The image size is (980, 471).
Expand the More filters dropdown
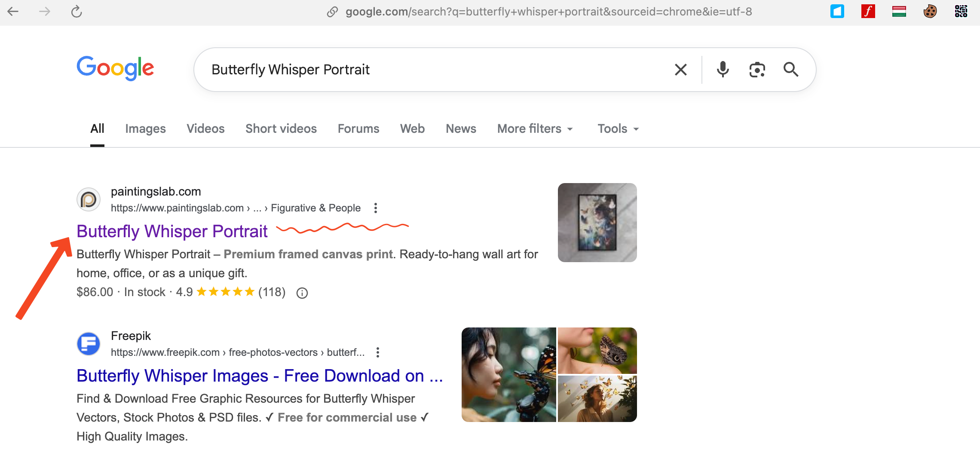pos(535,129)
